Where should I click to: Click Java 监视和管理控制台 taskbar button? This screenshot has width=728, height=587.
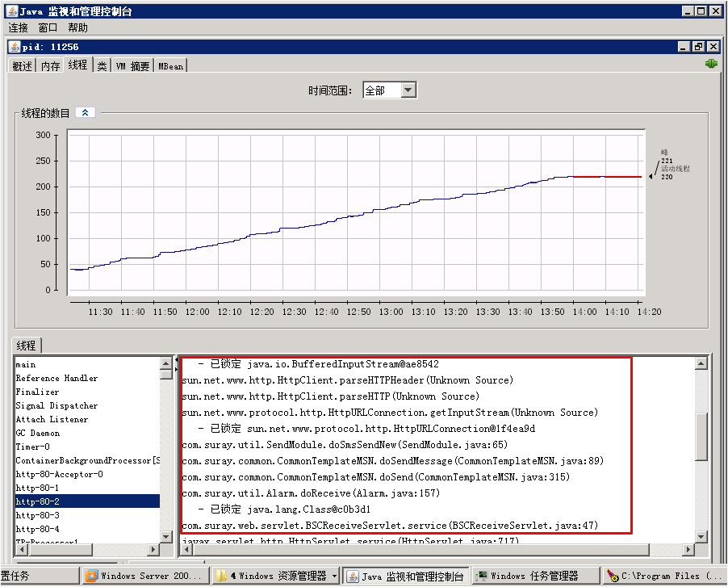406,576
